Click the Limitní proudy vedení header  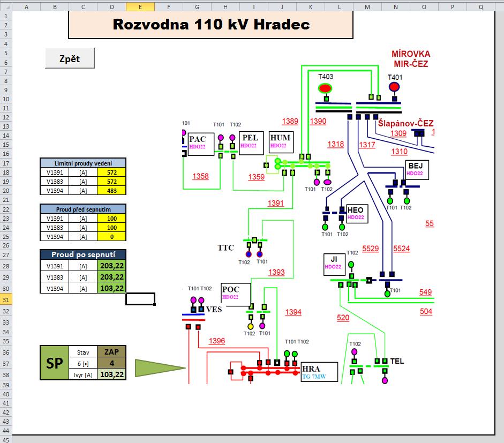(83, 163)
